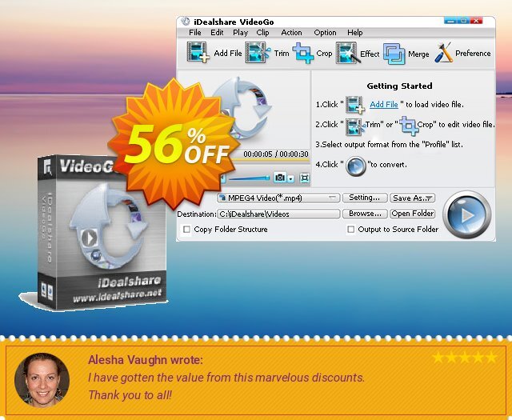Click the 00:00:05 / 00:00:30 time display
512x420 pixels.
(276, 154)
